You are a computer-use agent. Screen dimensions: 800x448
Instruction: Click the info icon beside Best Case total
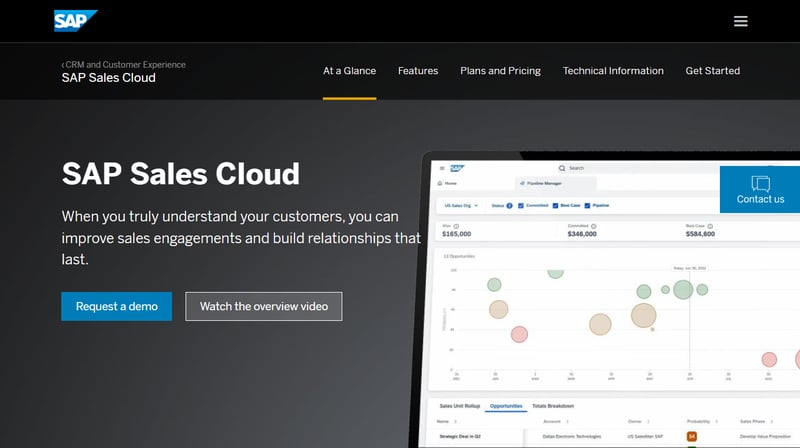[710, 226]
